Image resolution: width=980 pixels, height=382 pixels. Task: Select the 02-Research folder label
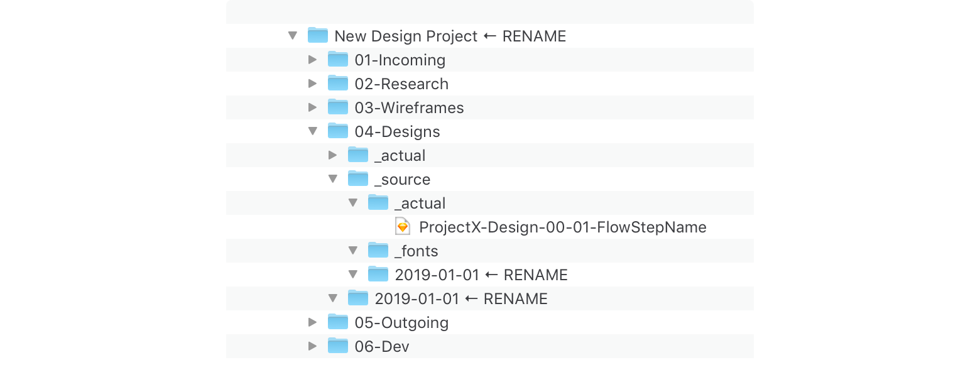click(x=401, y=84)
